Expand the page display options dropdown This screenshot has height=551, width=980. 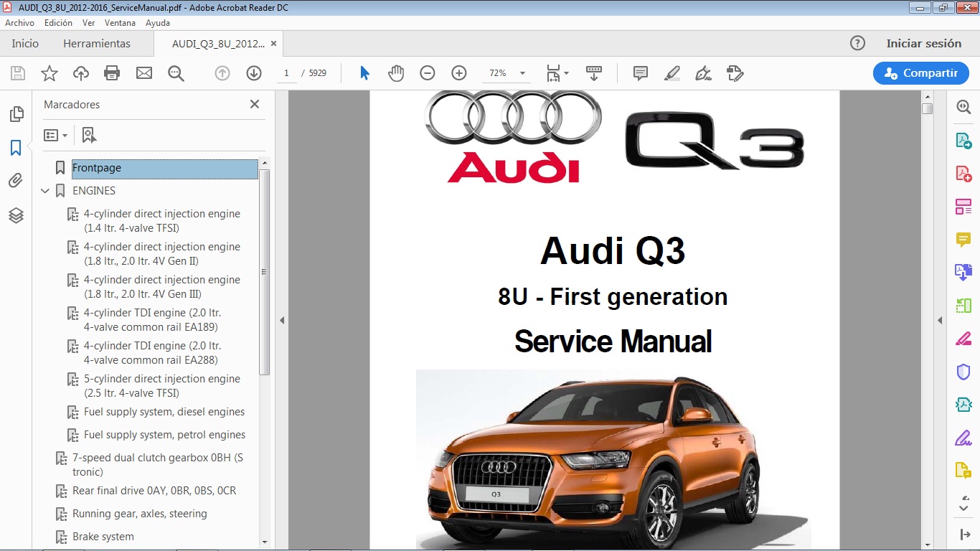coord(565,72)
